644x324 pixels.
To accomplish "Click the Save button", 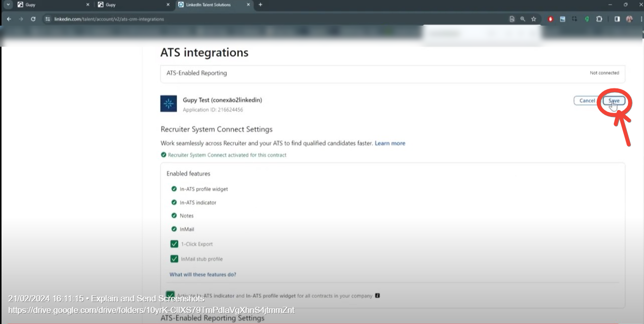I will pos(614,100).
